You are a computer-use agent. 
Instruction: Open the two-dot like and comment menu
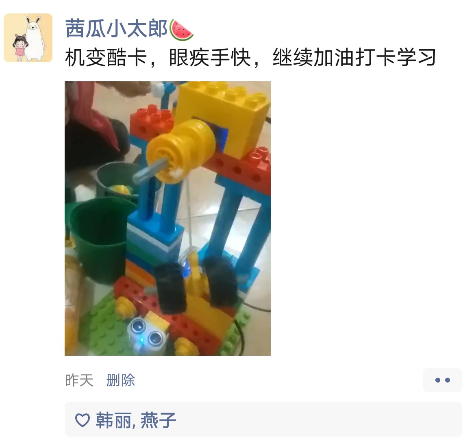(442, 380)
